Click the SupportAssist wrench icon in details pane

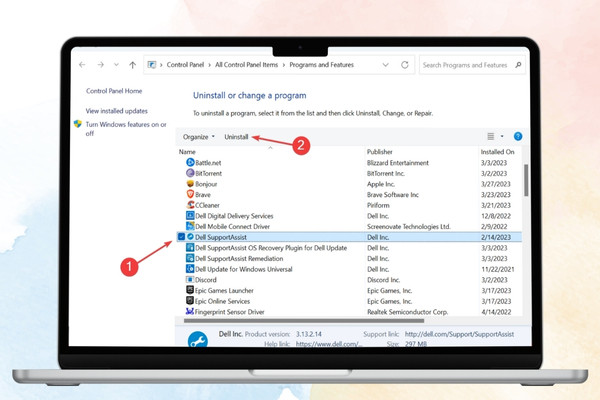pyautogui.click(x=198, y=339)
